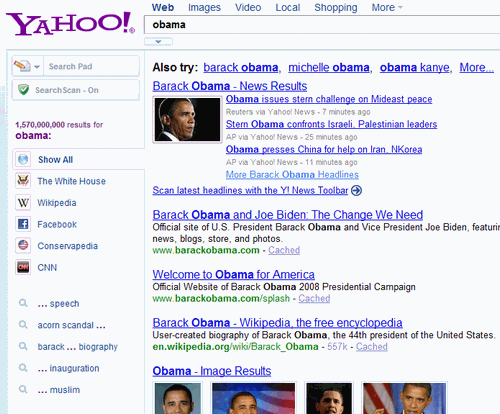Click the Conservapedia flag icon
This screenshot has width=500, height=414.
pyautogui.click(x=23, y=245)
